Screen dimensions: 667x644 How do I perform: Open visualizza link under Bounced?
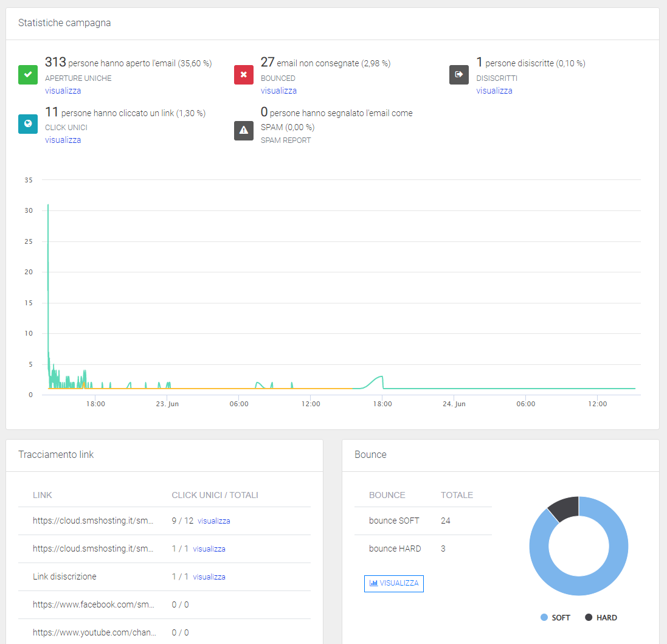(278, 91)
